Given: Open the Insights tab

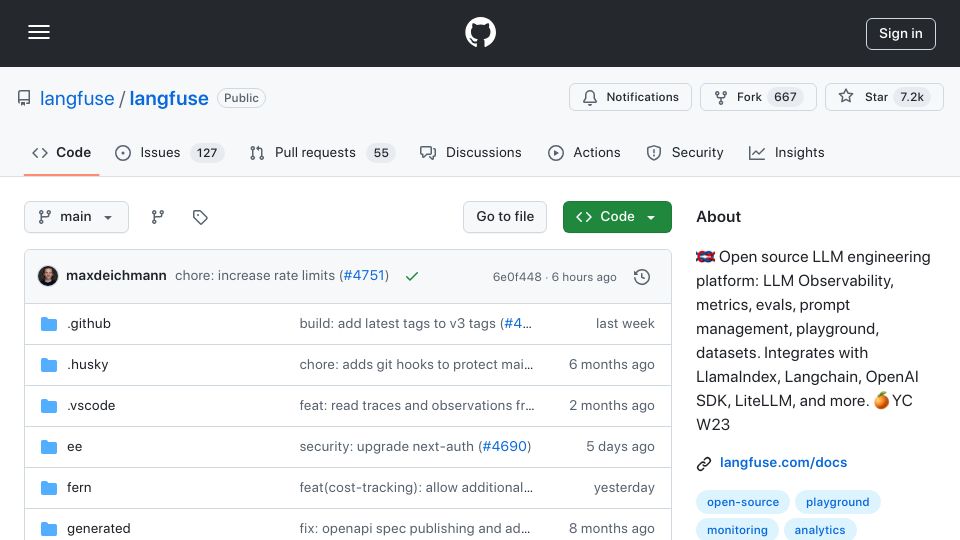Looking at the screenshot, I should tap(786, 152).
